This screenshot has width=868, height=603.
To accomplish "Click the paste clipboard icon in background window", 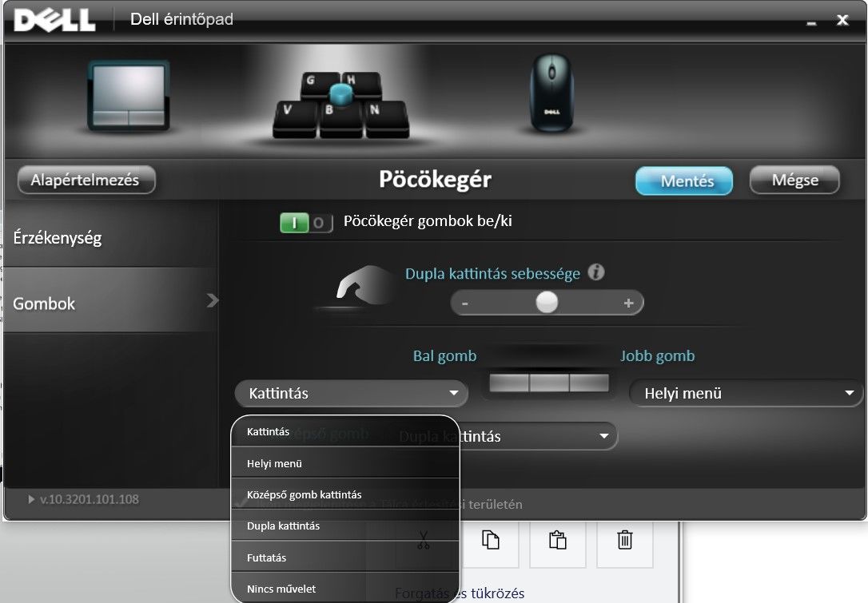I will [x=557, y=540].
